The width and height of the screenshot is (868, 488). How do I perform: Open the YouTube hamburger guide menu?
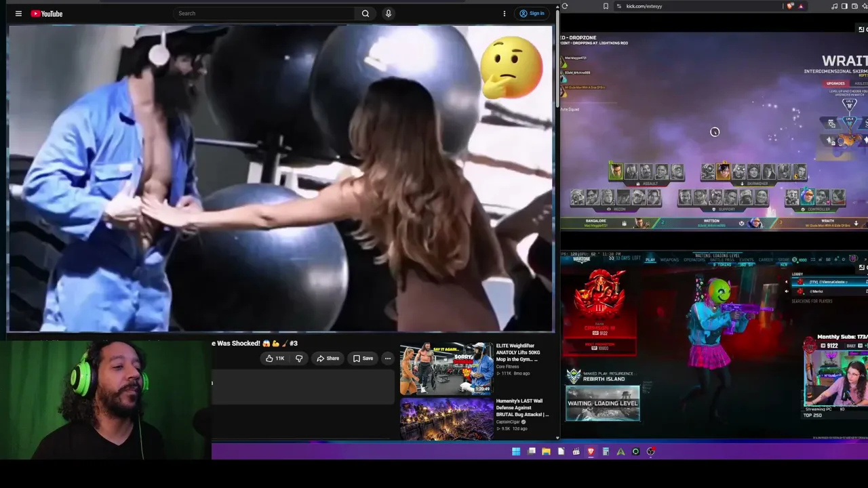click(18, 14)
